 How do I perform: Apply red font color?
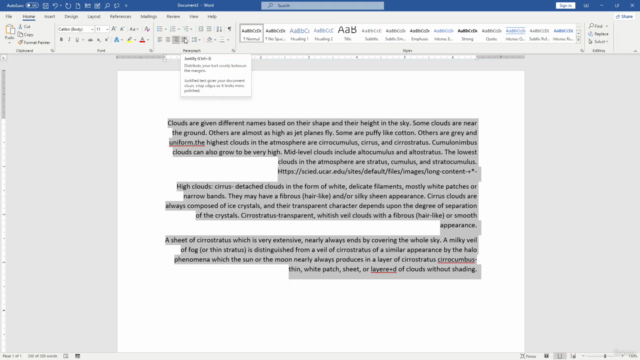coord(142,40)
